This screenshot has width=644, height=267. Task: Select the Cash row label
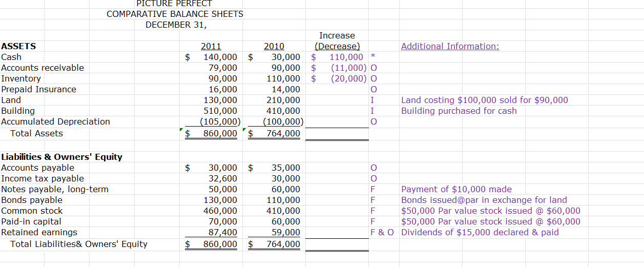coord(11,57)
